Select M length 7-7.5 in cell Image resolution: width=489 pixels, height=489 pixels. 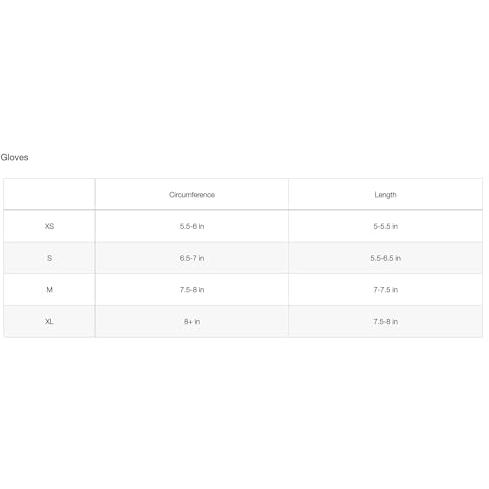(385, 289)
